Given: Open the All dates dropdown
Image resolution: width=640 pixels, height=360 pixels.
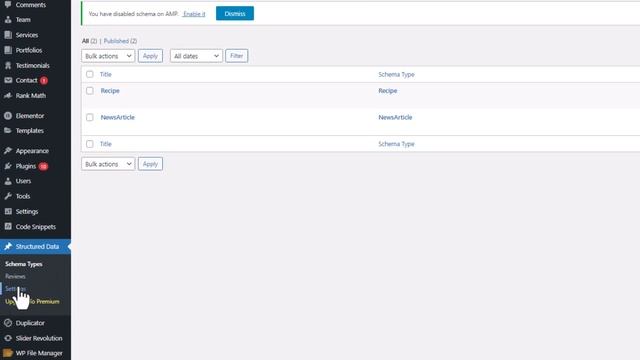Looking at the screenshot, I should coord(196,56).
